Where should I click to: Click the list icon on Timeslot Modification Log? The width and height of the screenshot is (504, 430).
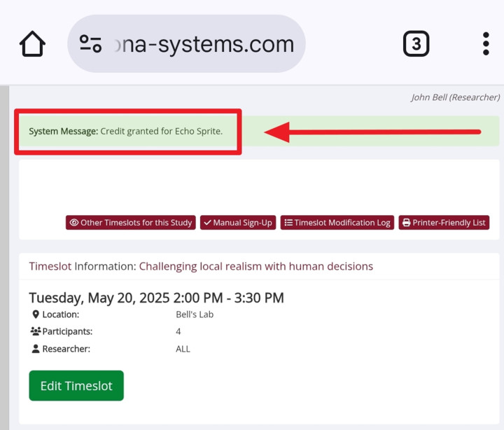(288, 223)
